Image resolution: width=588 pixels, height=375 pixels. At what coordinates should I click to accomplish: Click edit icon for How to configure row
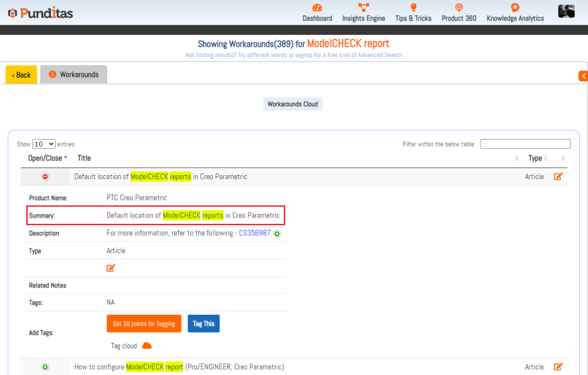(x=558, y=366)
